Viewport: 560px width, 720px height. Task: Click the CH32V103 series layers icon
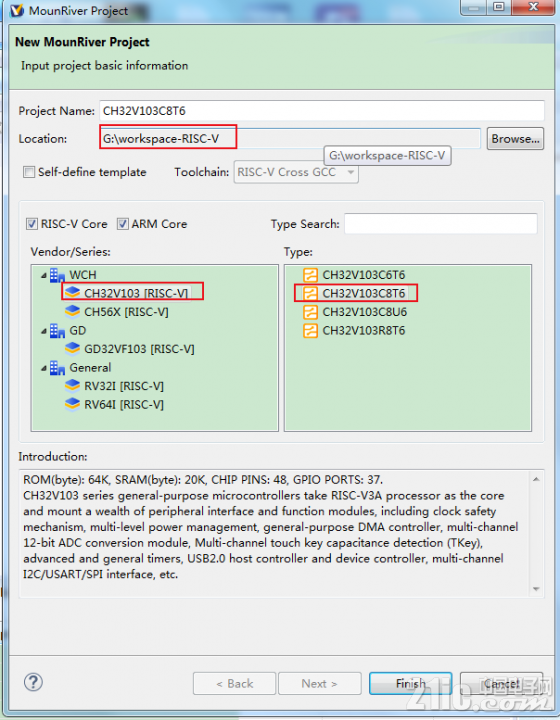pos(72,293)
